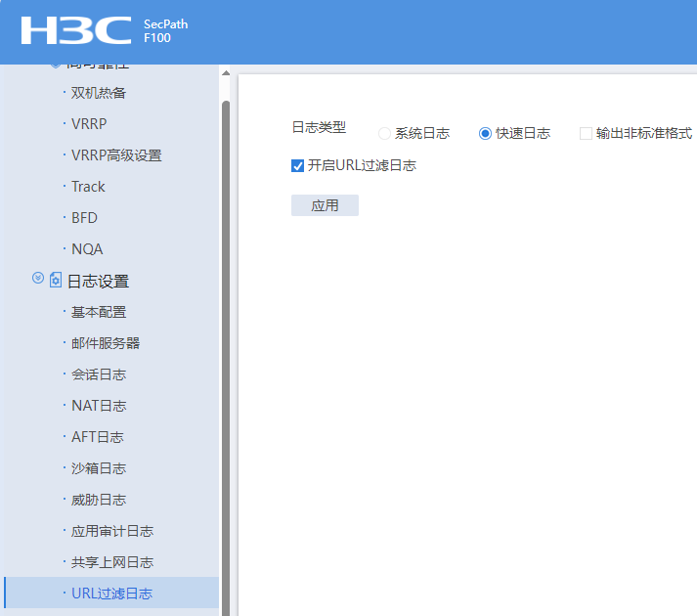Screen dimensions: 697x616
Task: Click the sidebar scroll-up arrow
Action: coord(226,73)
